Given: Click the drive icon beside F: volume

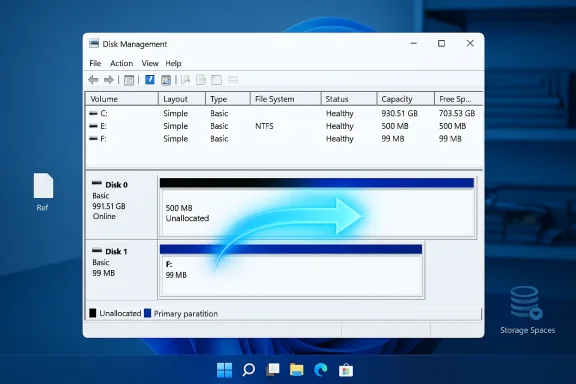Looking at the screenshot, I should coord(93,139).
